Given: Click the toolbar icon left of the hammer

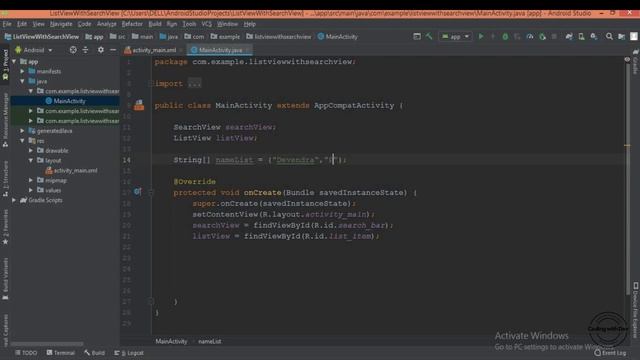Looking at the screenshot, I should (x=417, y=37).
